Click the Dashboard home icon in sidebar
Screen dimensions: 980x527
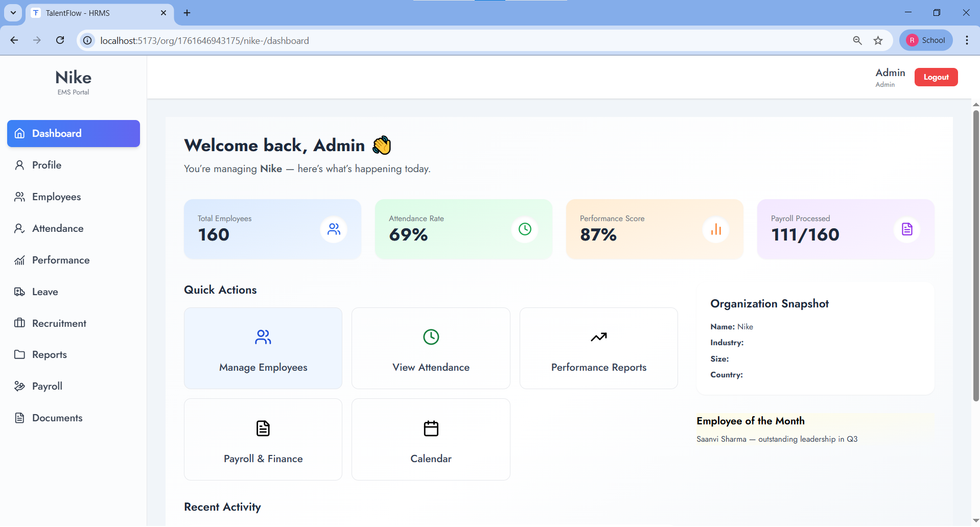click(x=19, y=133)
